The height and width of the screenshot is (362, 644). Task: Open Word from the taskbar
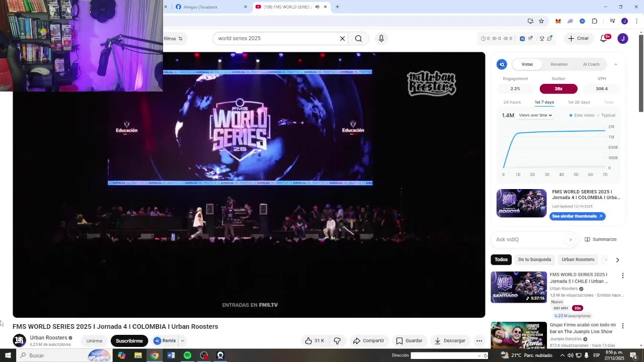point(171,355)
